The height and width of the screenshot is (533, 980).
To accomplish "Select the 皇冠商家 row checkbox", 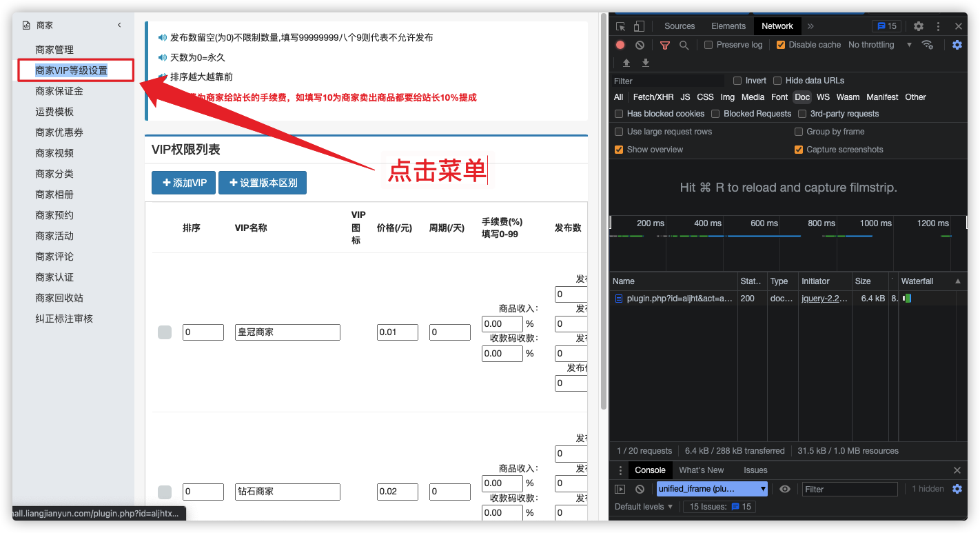I will pyautogui.click(x=165, y=332).
